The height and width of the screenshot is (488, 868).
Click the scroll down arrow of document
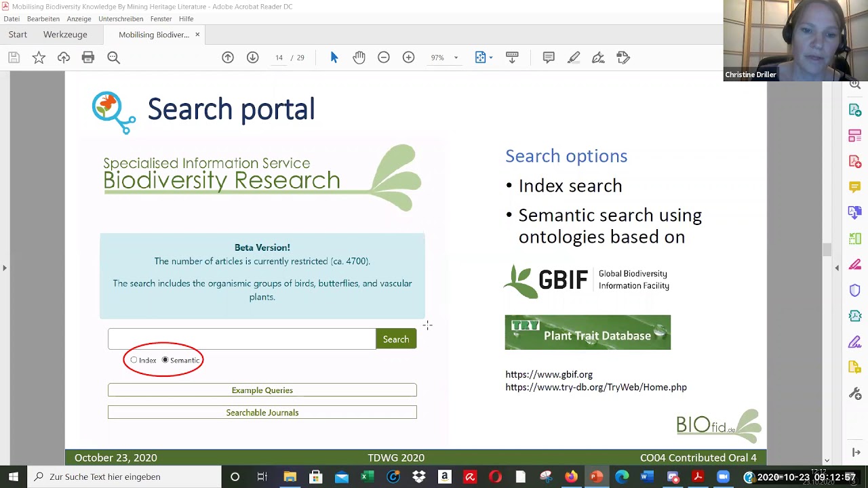tap(827, 460)
